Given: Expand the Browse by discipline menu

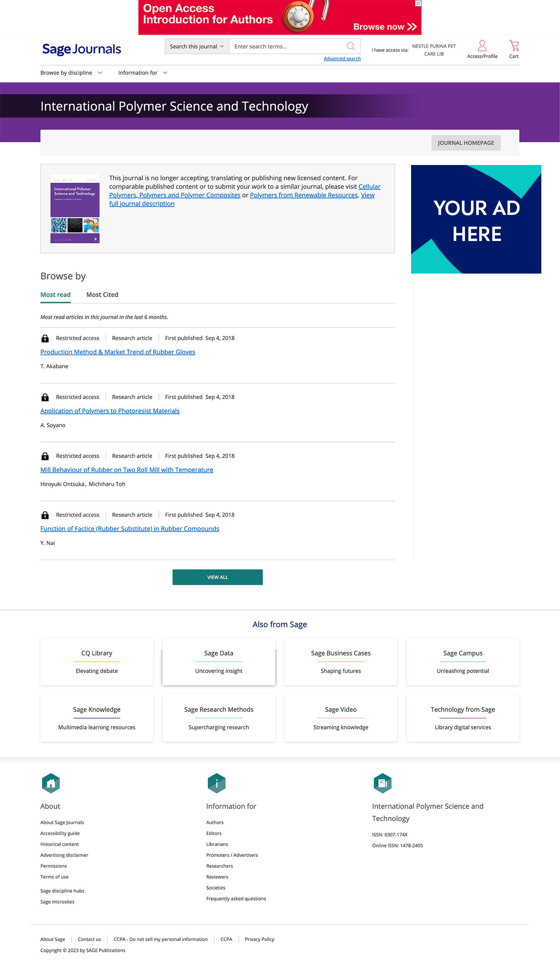Looking at the screenshot, I should pos(71,73).
